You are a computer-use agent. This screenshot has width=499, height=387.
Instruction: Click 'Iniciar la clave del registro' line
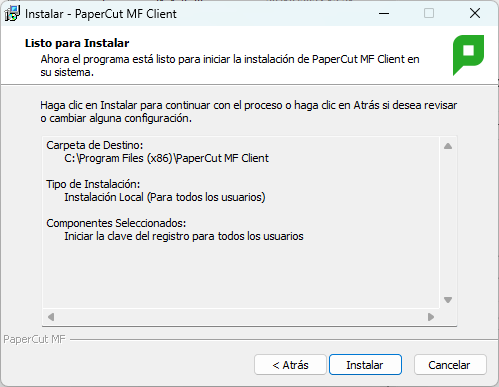pos(184,236)
